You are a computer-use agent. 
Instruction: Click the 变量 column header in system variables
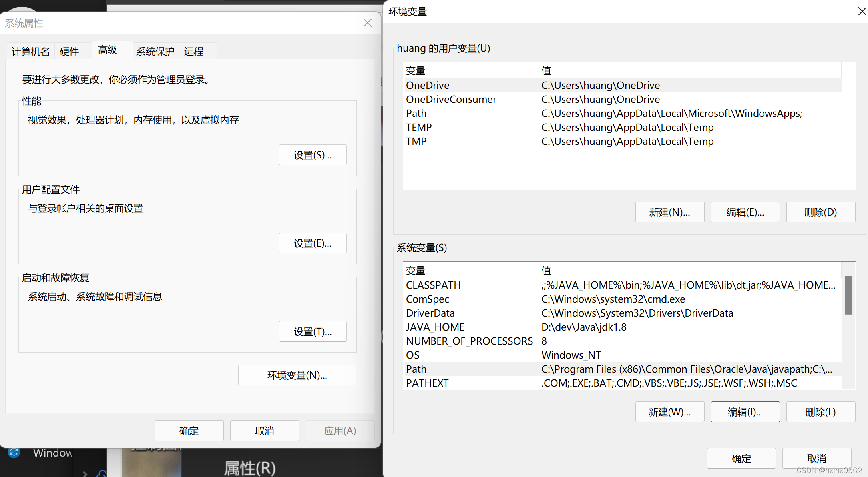coord(471,271)
